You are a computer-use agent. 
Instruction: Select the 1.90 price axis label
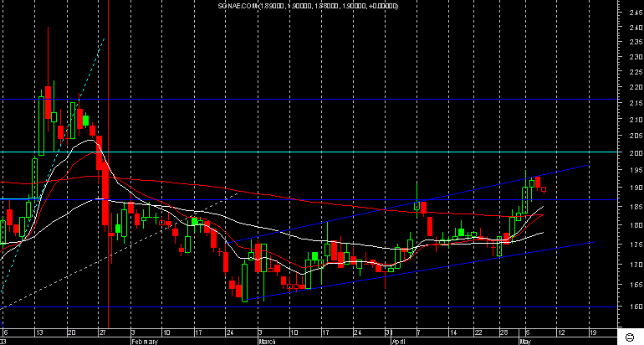click(x=636, y=188)
